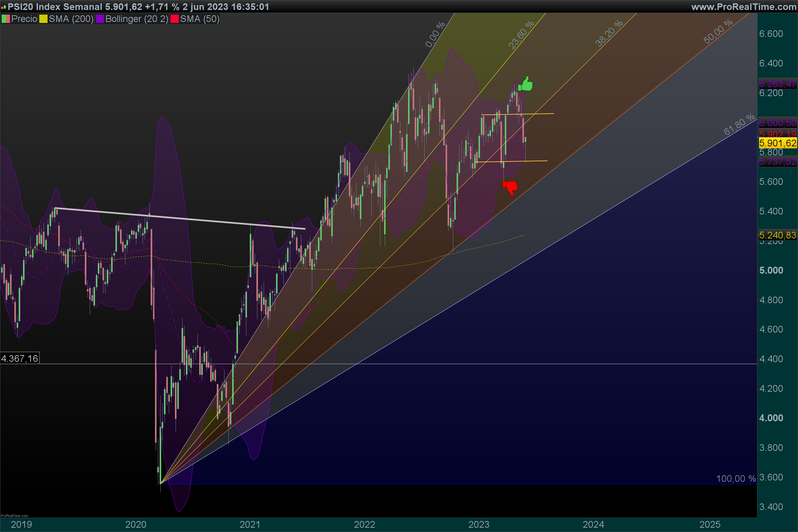This screenshot has width=798, height=532.
Task: Click the yellow 5.901,62 current price tag
Action: point(777,143)
